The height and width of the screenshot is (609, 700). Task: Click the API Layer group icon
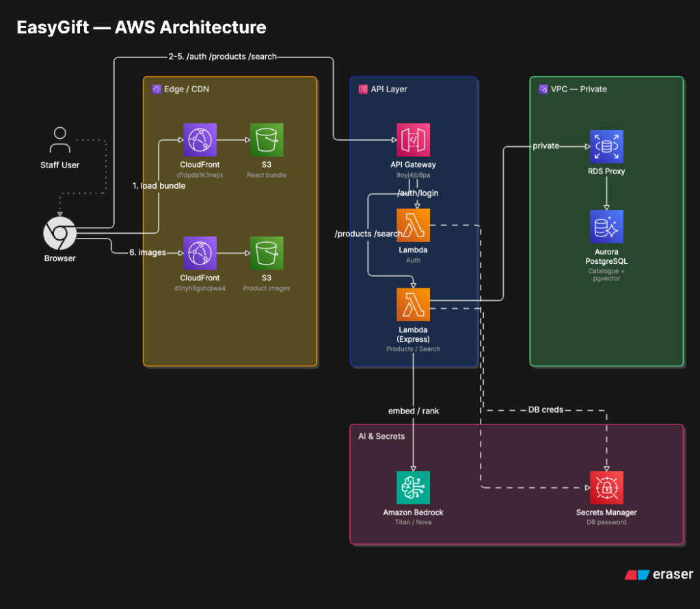[x=363, y=90]
